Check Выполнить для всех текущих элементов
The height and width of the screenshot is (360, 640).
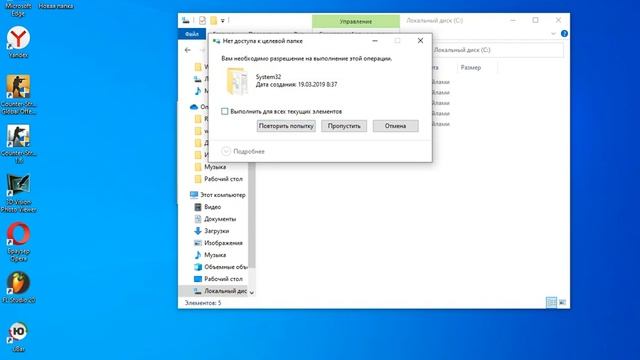coord(224,111)
